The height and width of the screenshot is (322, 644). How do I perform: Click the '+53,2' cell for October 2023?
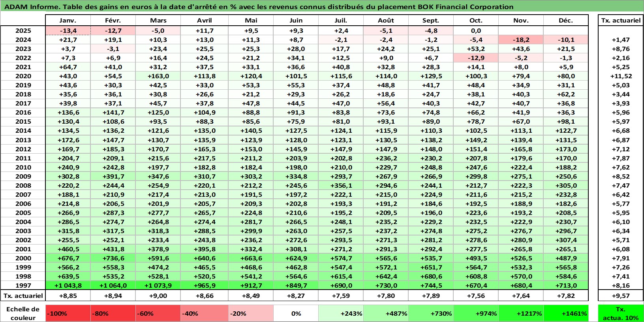(x=476, y=49)
